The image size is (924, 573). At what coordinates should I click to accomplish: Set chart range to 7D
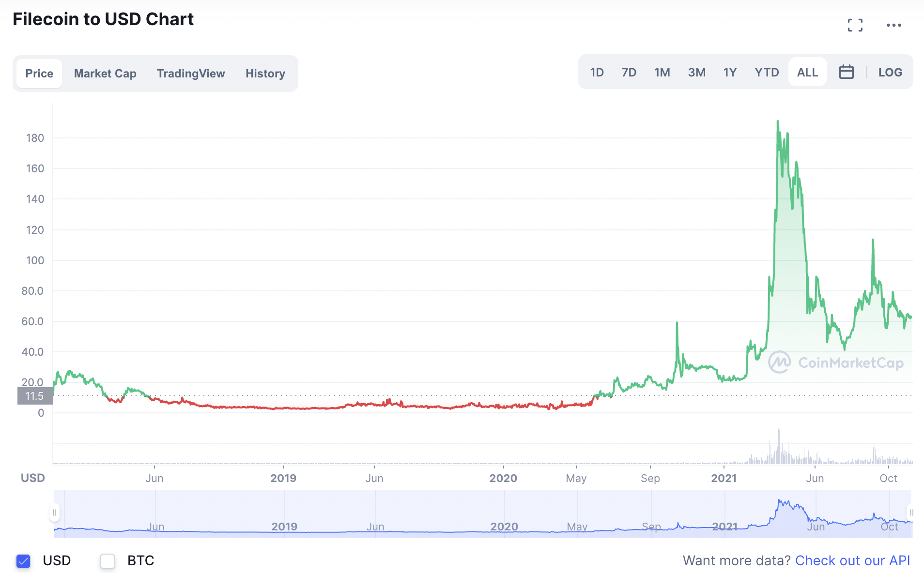coord(629,72)
